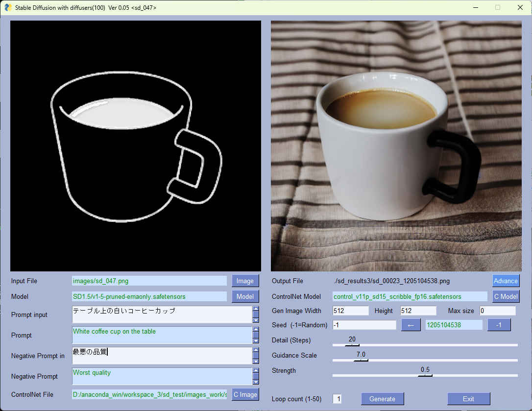532x411 pixels.
Task: Open the Image file chooser button
Action: 245,281
